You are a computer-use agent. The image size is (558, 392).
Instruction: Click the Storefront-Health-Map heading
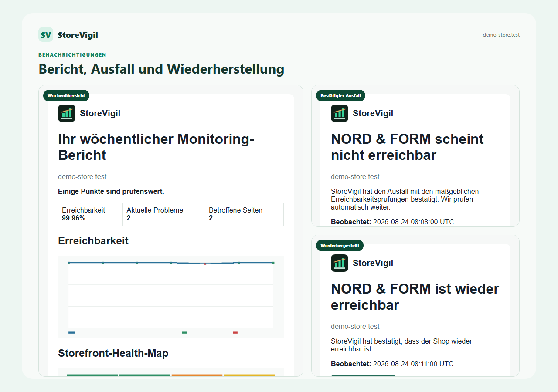click(113, 353)
